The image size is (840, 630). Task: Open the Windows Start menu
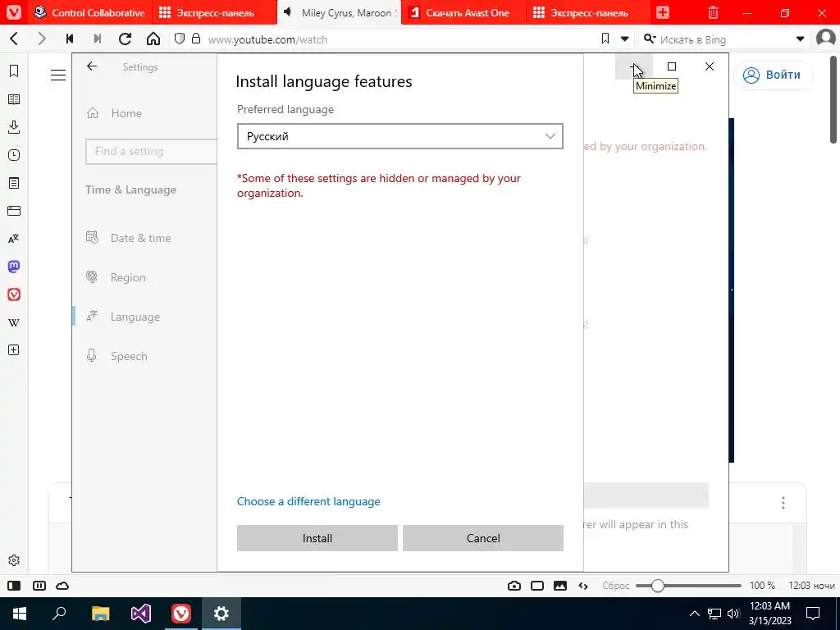tap(20, 614)
